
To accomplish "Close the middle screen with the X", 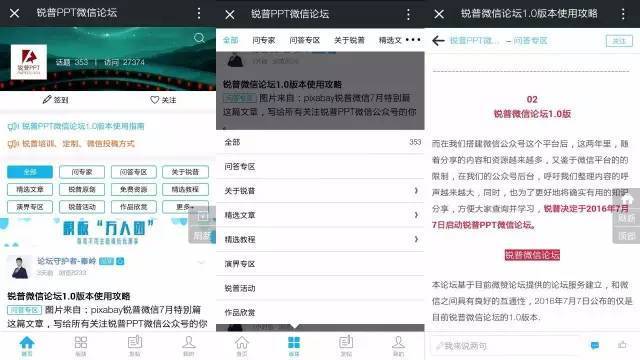I will click(230, 15).
